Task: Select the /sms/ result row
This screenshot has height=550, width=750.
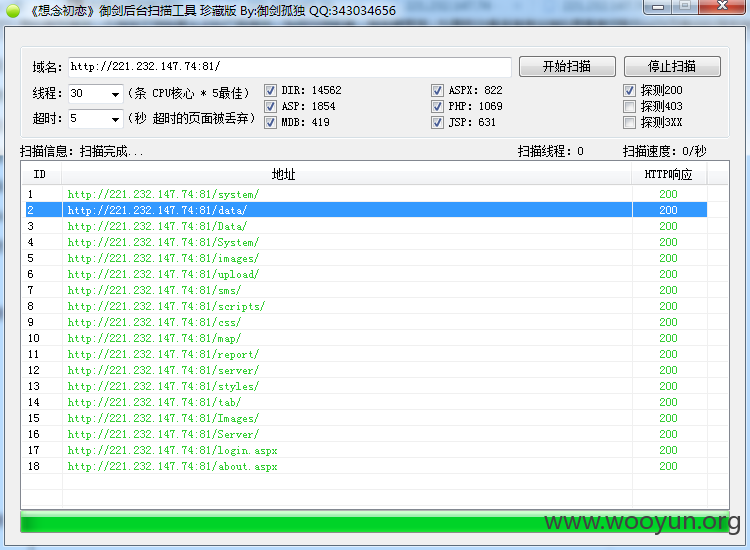Action: point(366,290)
